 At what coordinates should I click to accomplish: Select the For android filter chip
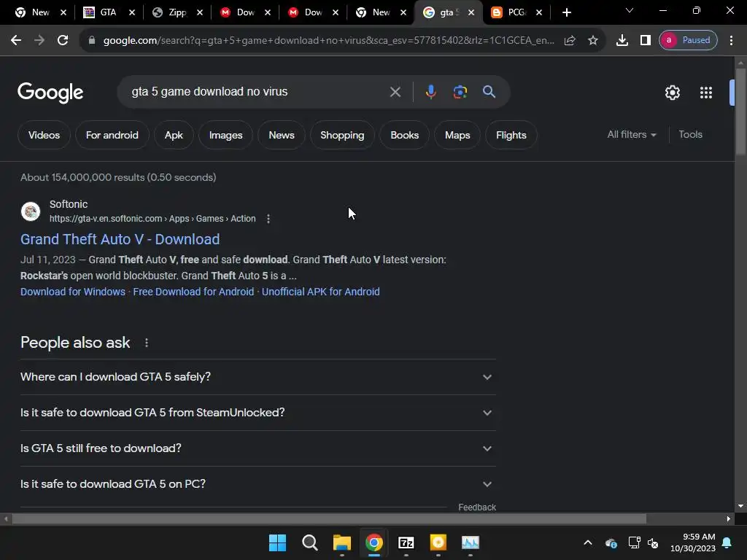tap(112, 135)
